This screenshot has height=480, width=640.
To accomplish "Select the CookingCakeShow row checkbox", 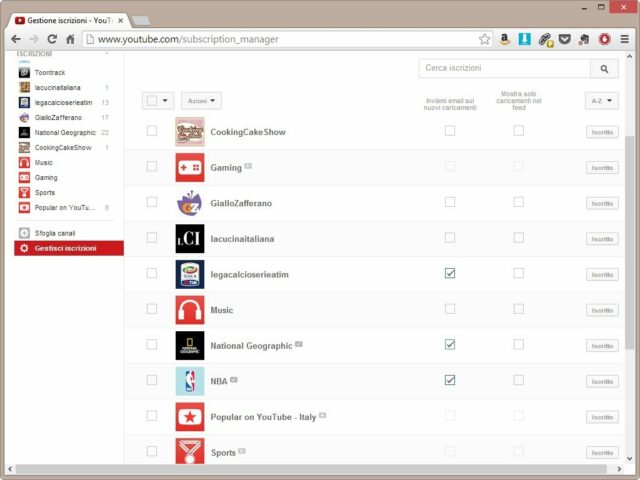I will [x=152, y=131].
